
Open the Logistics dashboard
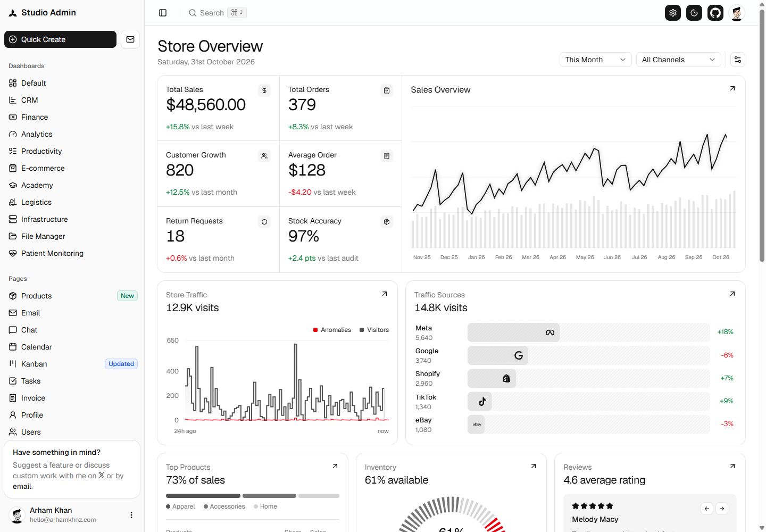point(72,202)
